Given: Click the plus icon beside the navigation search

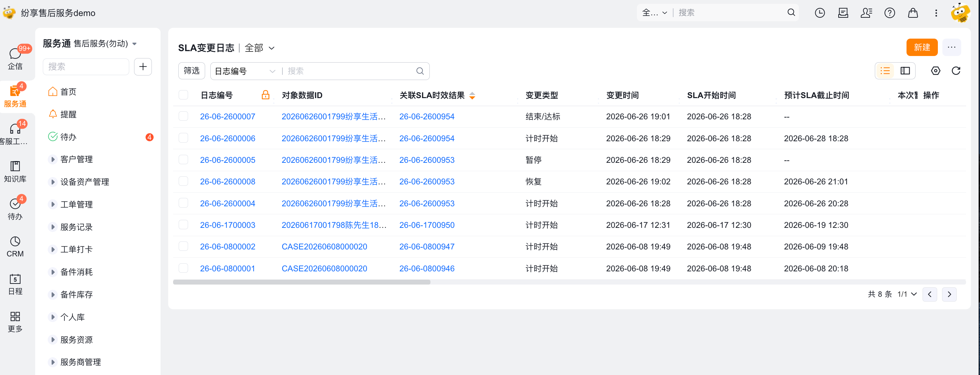Looking at the screenshot, I should [x=143, y=66].
